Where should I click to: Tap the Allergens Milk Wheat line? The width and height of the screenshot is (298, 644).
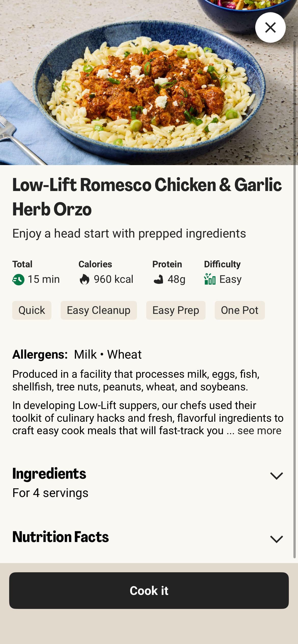pos(77,354)
